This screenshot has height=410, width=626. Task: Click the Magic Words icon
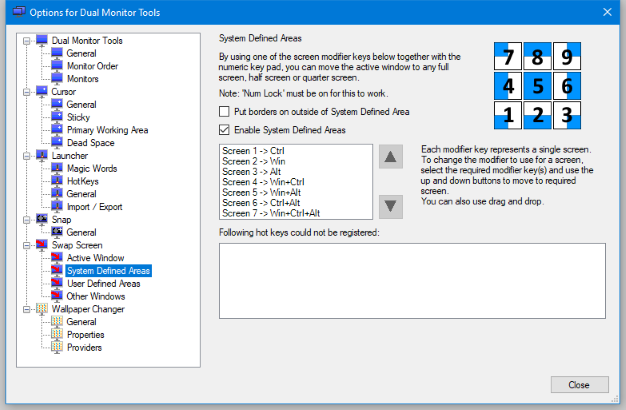tap(57, 168)
